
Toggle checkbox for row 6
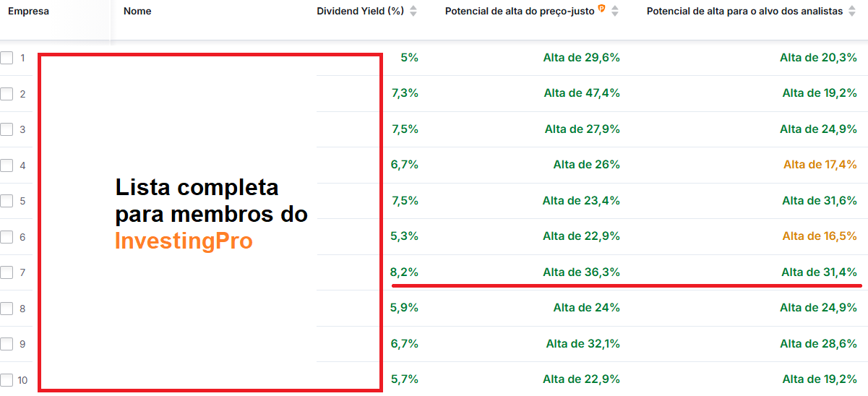(7, 237)
